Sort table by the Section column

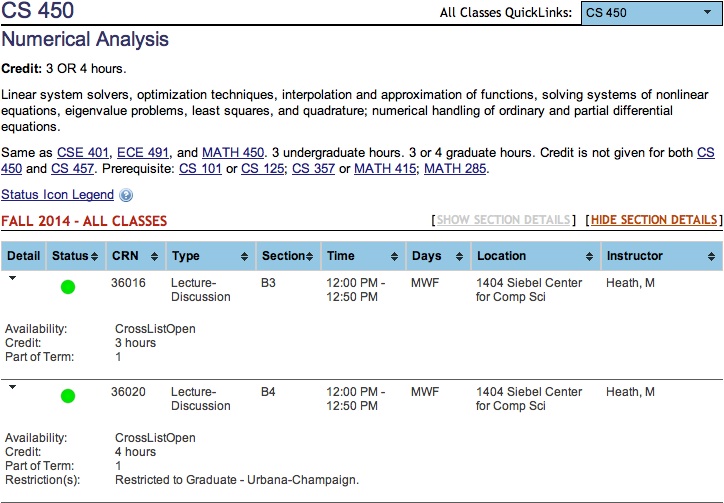tap(287, 257)
